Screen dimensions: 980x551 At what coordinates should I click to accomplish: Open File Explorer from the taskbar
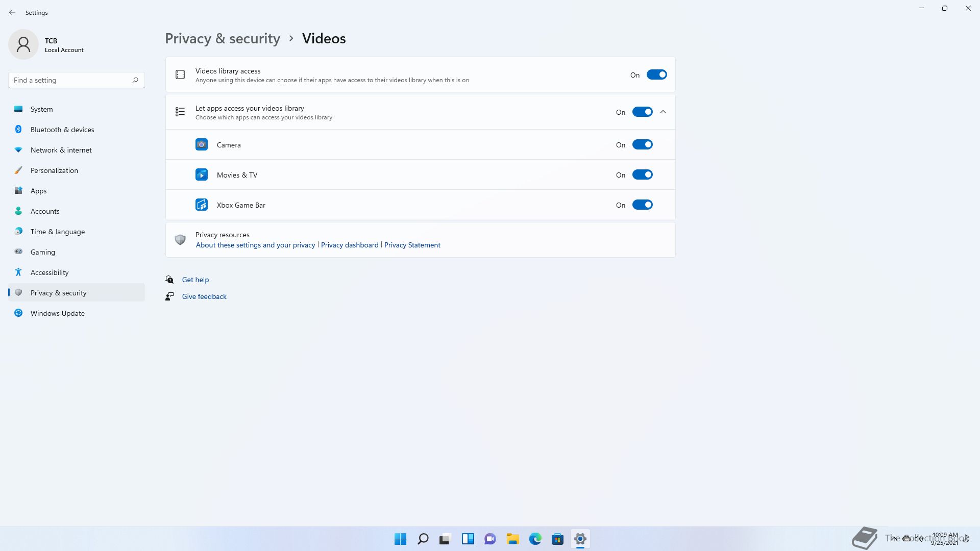[512, 539]
